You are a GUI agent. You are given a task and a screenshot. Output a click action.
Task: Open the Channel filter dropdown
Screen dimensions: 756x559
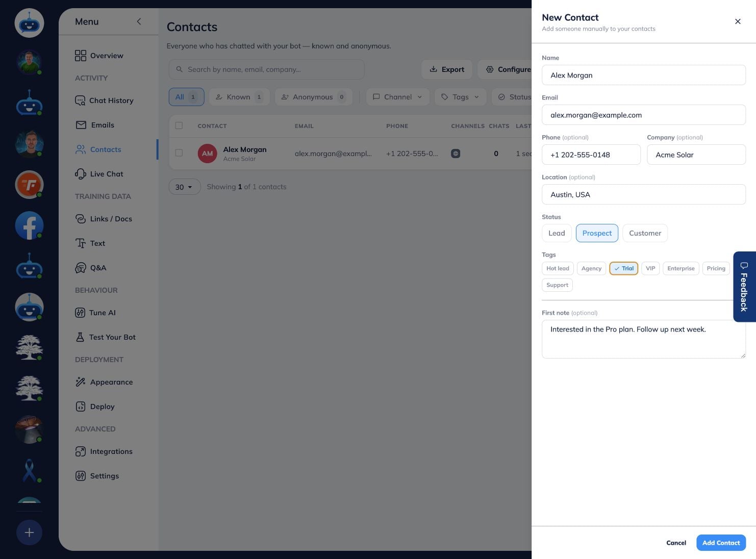pyautogui.click(x=397, y=97)
